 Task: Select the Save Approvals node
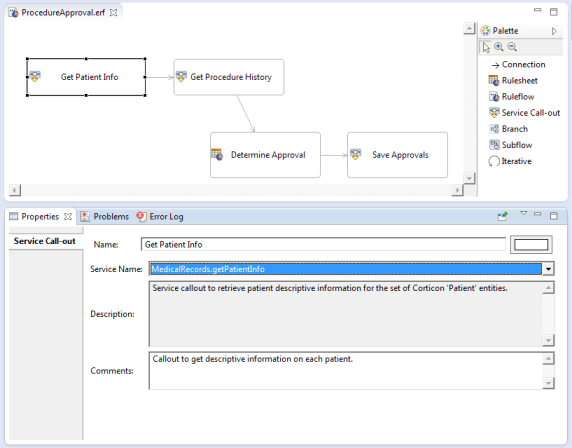397,155
